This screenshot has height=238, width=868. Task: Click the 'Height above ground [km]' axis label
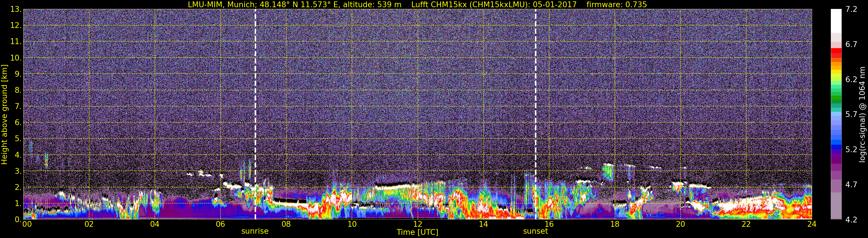4,114
